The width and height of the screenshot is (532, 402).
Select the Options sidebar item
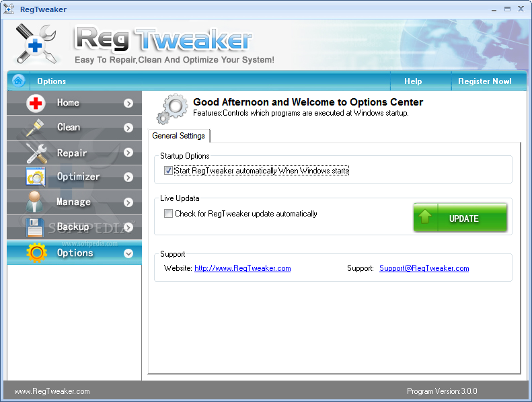click(74, 252)
